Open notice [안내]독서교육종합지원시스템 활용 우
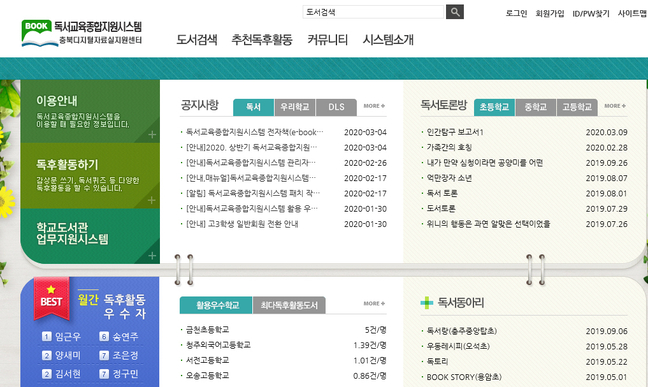This screenshot has width=648, height=387. click(x=252, y=209)
